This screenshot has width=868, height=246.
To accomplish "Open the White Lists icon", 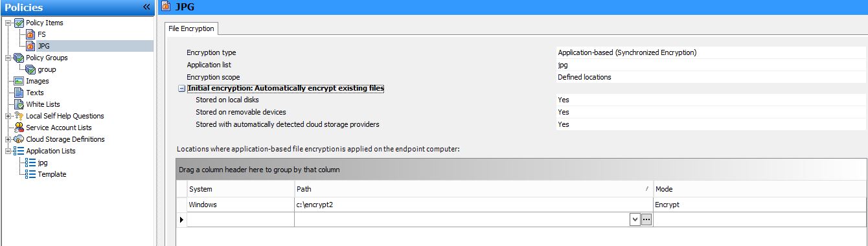I will [x=19, y=104].
